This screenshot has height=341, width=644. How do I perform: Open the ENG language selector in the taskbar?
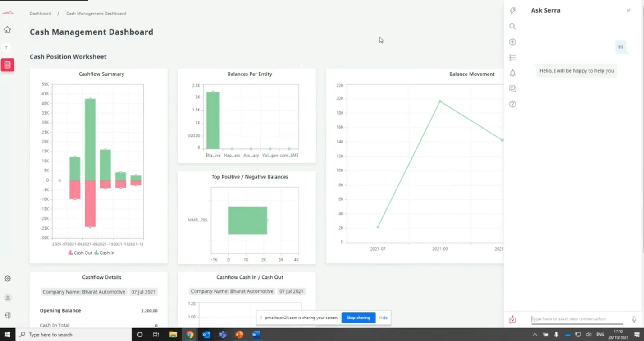[600, 335]
